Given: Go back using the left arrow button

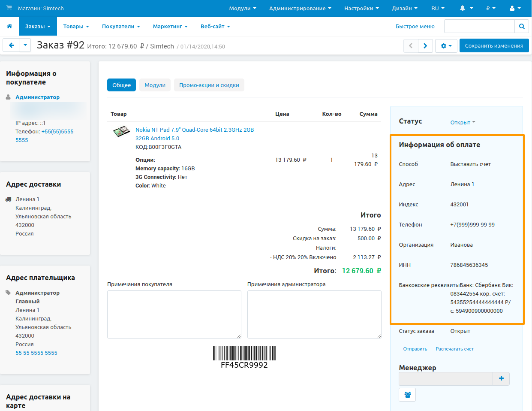Looking at the screenshot, I should click(12, 45).
